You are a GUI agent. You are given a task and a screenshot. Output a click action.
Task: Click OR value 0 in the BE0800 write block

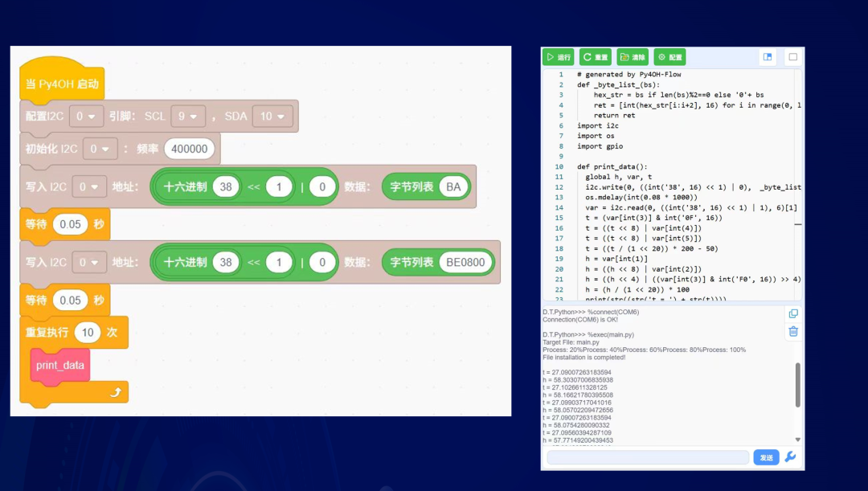(322, 263)
